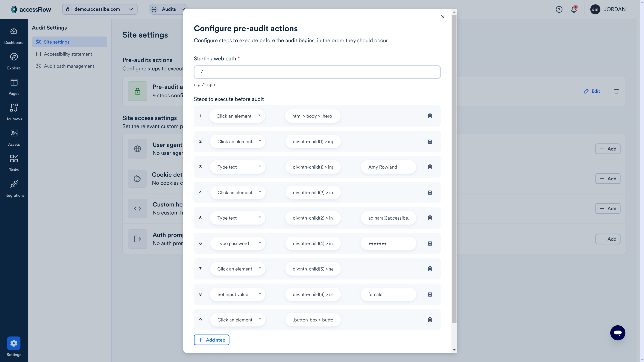Viewport: 644px width, 362px height.
Task: Click the Accessibility statement menu item
Action: pyautogui.click(x=68, y=54)
